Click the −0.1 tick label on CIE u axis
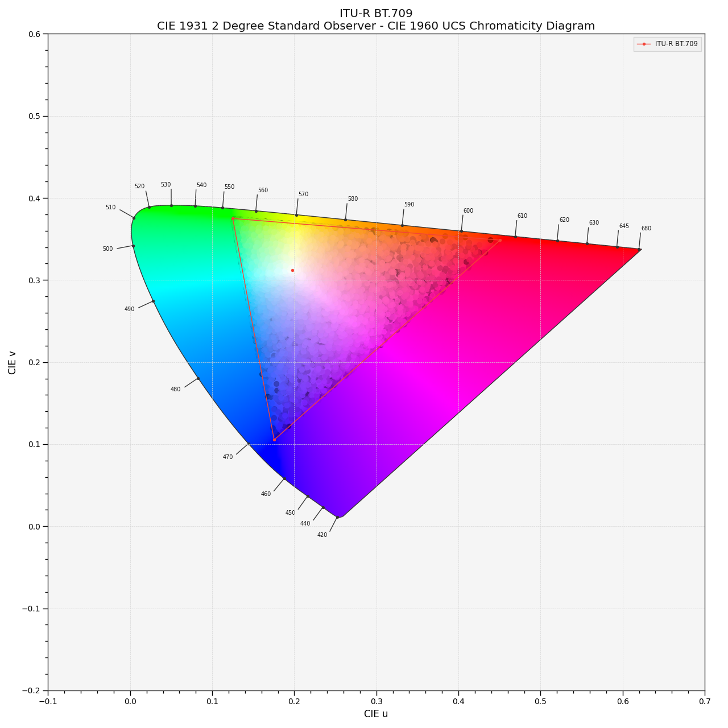The width and height of the screenshot is (728, 728). [48, 701]
